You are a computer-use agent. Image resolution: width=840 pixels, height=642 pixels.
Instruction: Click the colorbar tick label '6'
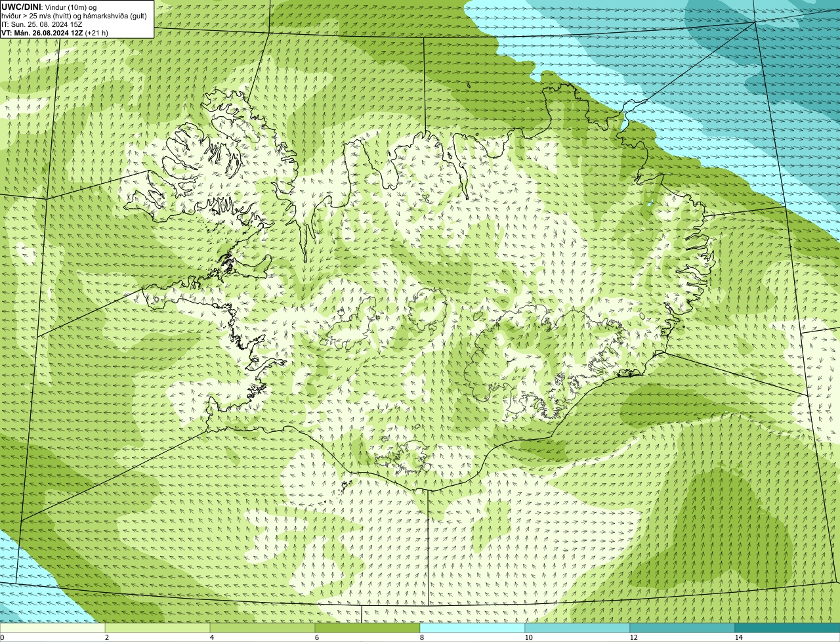pos(316,637)
